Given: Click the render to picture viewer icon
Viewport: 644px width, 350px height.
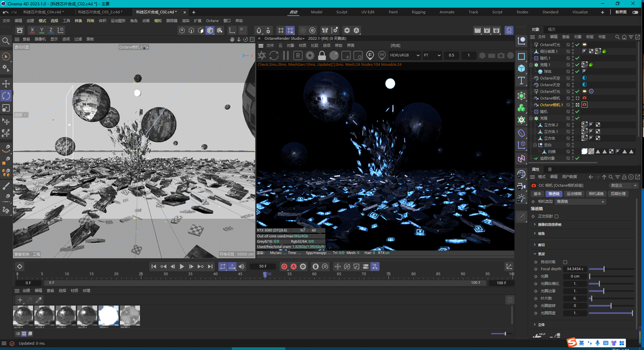Looking at the screenshot, I should tap(487, 30).
